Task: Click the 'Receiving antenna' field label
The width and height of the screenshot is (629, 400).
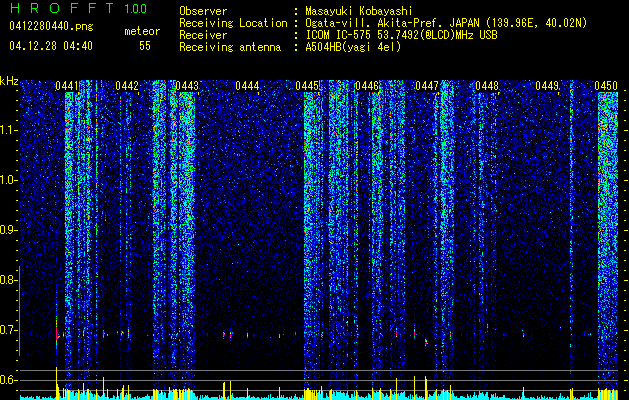Action: [230, 47]
